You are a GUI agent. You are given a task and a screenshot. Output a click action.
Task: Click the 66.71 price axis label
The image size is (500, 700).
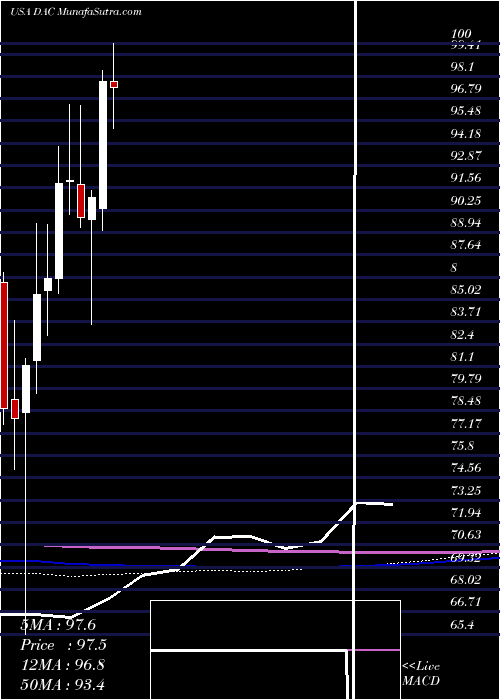pos(466,602)
